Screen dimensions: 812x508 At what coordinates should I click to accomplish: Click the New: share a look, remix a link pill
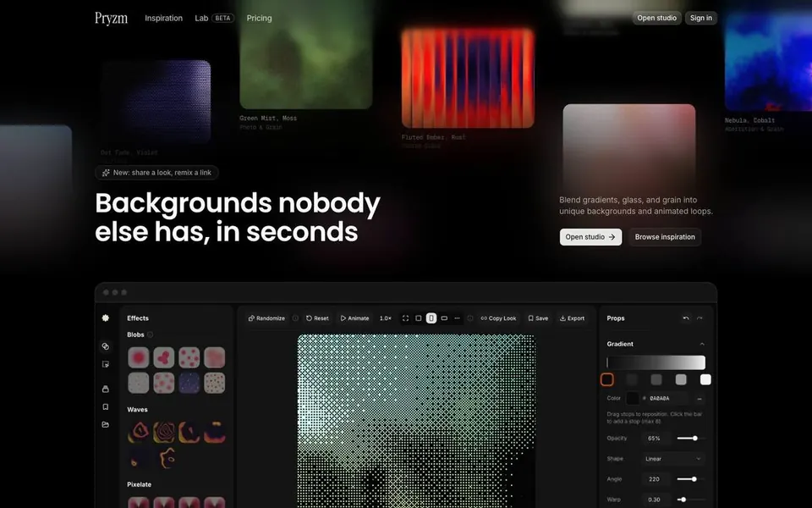coord(157,173)
